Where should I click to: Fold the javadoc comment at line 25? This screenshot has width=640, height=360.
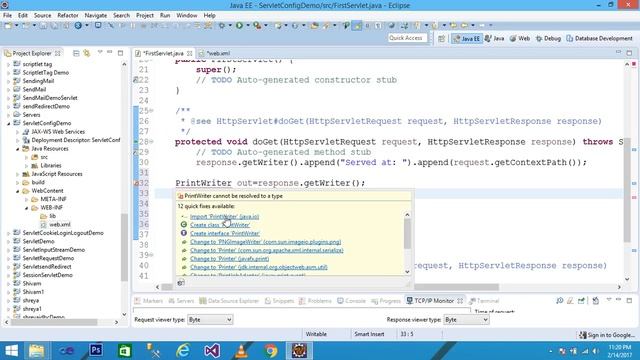151,111
